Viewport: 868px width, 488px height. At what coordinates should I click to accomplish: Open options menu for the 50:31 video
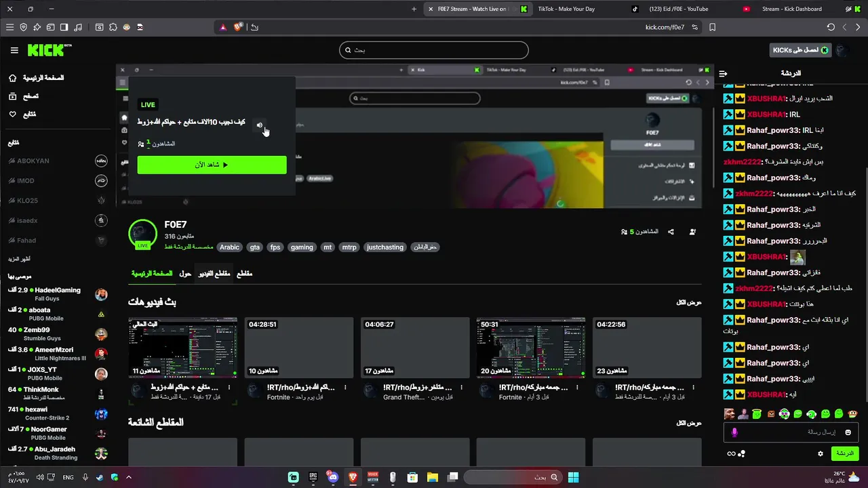click(x=578, y=388)
